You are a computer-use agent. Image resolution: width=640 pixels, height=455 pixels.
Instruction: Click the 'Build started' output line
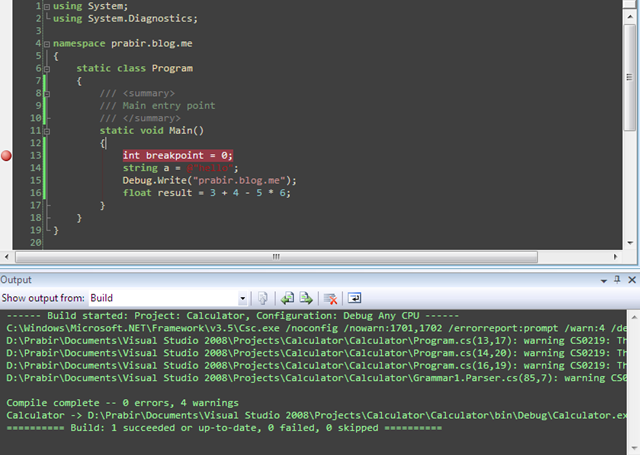pyautogui.click(x=233, y=316)
